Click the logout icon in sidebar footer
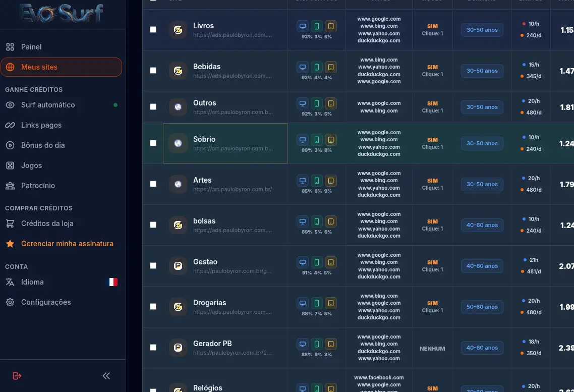Screen dimensions: 574x392 [x=17, y=376]
